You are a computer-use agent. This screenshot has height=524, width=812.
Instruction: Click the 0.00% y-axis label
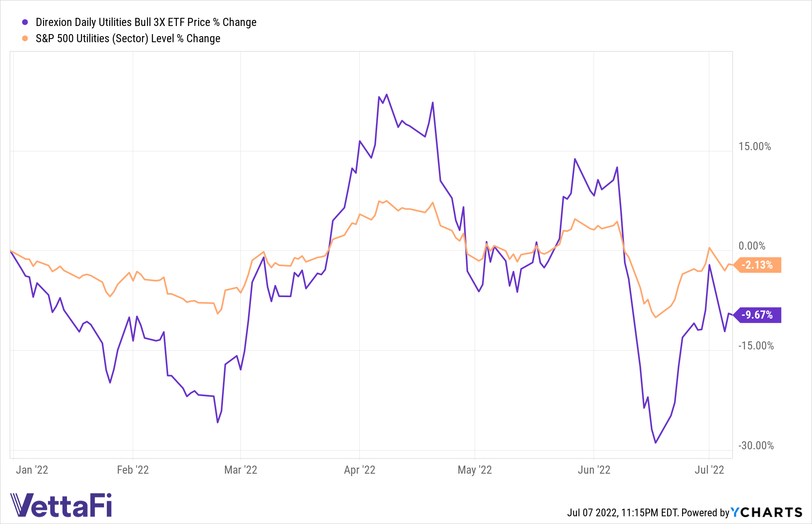[752, 246]
